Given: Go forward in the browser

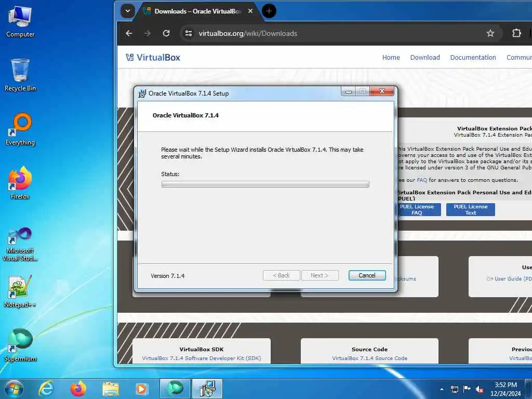Looking at the screenshot, I should tap(147, 33).
